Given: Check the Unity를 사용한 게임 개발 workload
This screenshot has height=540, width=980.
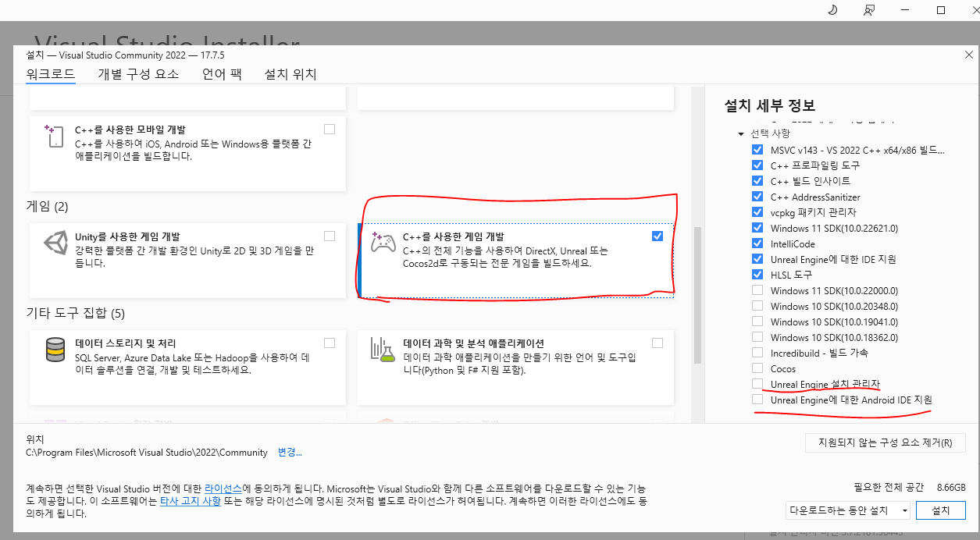Looking at the screenshot, I should pos(330,236).
